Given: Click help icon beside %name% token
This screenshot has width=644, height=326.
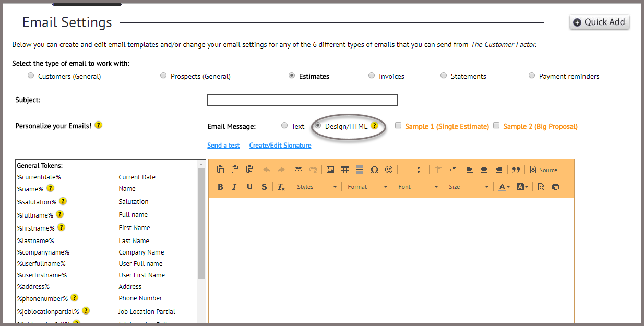Looking at the screenshot, I should [50, 188].
